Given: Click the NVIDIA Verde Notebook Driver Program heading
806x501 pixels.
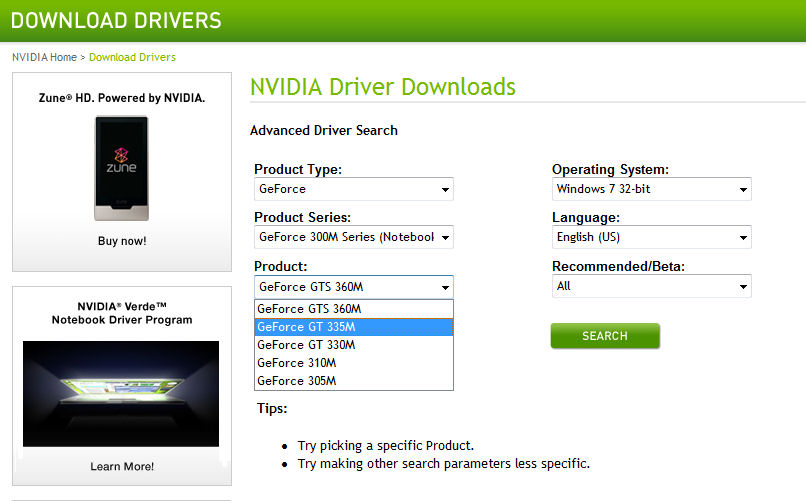Looking at the screenshot, I should [122, 313].
